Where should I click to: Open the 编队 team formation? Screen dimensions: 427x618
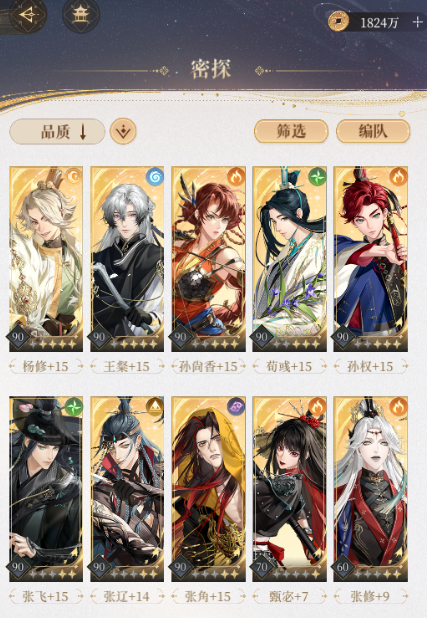pyautogui.click(x=373, y=131)
